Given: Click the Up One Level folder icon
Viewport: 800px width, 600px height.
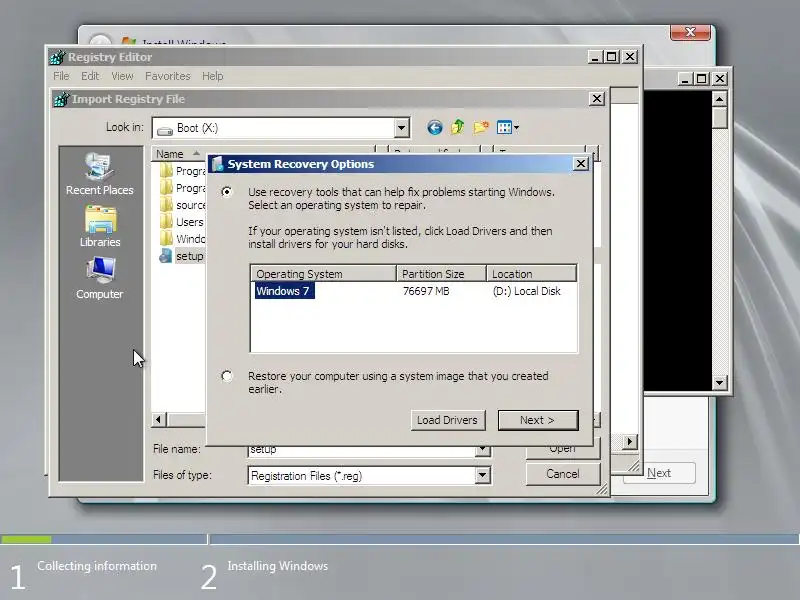Looking at the screenshot, I should [458, 128].
